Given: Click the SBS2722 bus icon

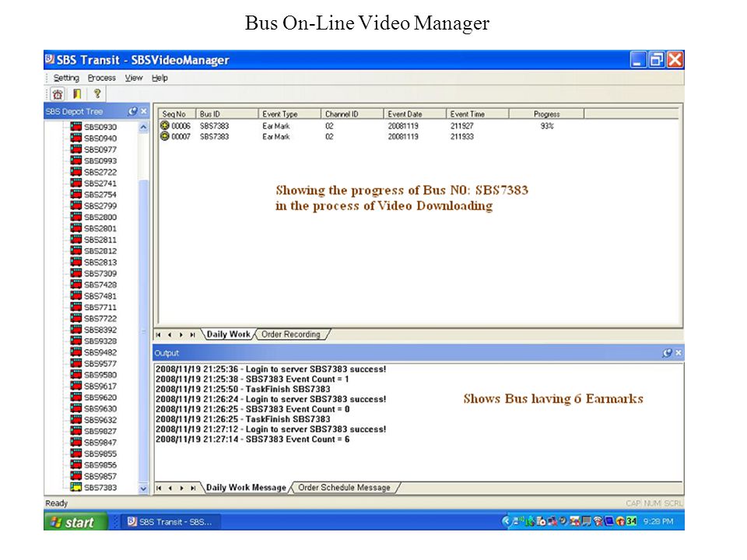Looking at the screenshot, I should click(x=75, y=171).
